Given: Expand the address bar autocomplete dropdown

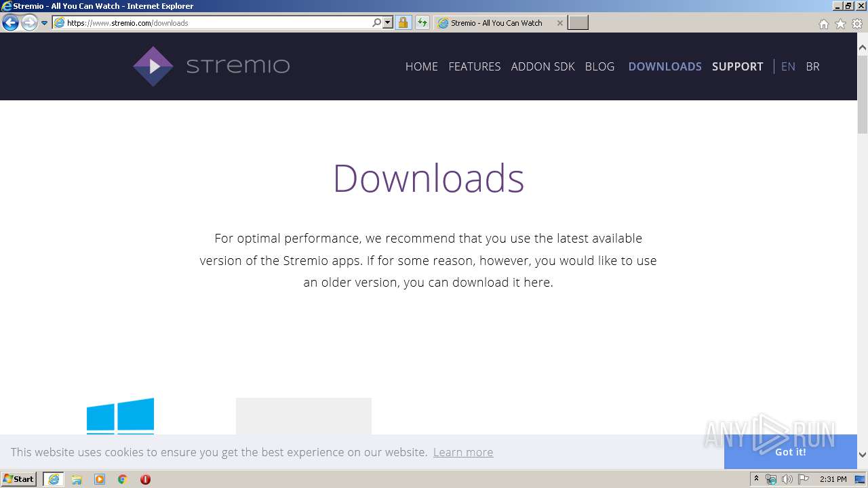Looking at the screenshot, I should click(388, 23).
